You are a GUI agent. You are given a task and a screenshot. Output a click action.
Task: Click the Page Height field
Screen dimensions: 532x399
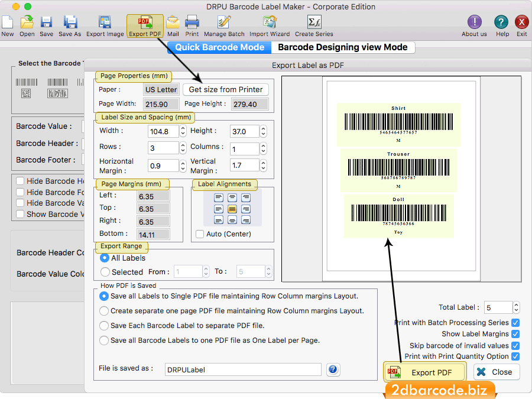coord(249,104)
